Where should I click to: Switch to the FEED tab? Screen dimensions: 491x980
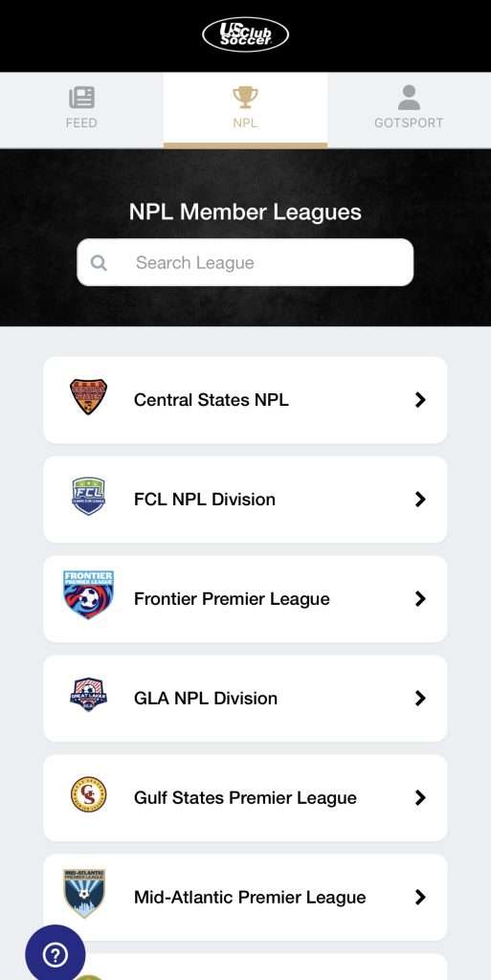click(x=82, y=110)
